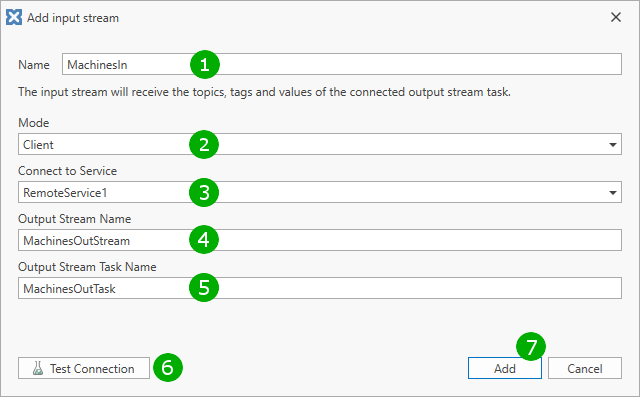Screen dimensions: 640x397
Task: Click the "Name" label text
Action: [34, 65]
